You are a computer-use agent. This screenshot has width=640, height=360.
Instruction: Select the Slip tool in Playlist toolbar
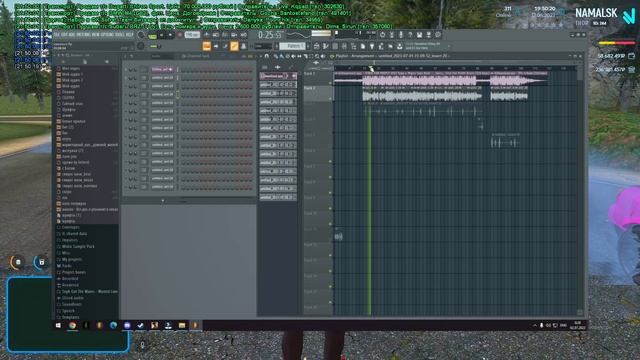(x=299, y=56)
